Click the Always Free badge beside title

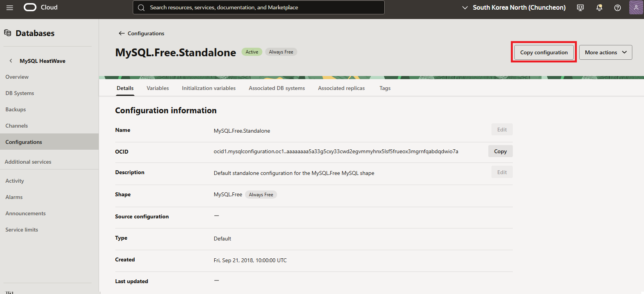281,52
